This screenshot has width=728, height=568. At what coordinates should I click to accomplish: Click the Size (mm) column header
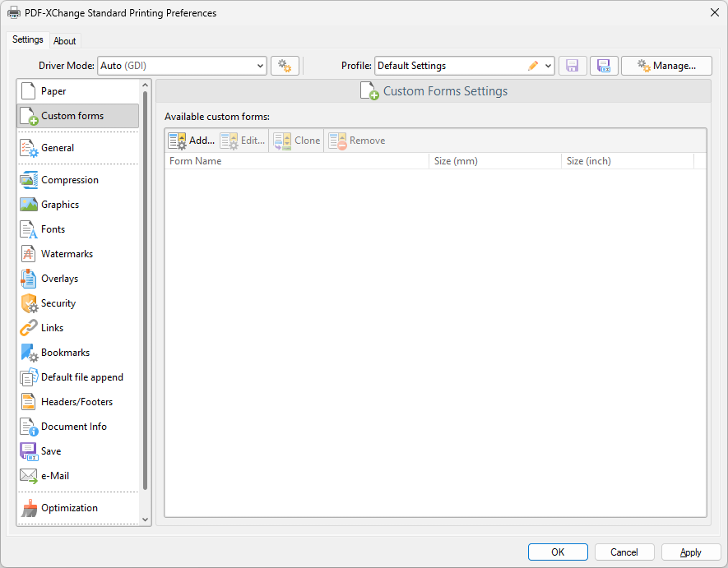(495, 161)
